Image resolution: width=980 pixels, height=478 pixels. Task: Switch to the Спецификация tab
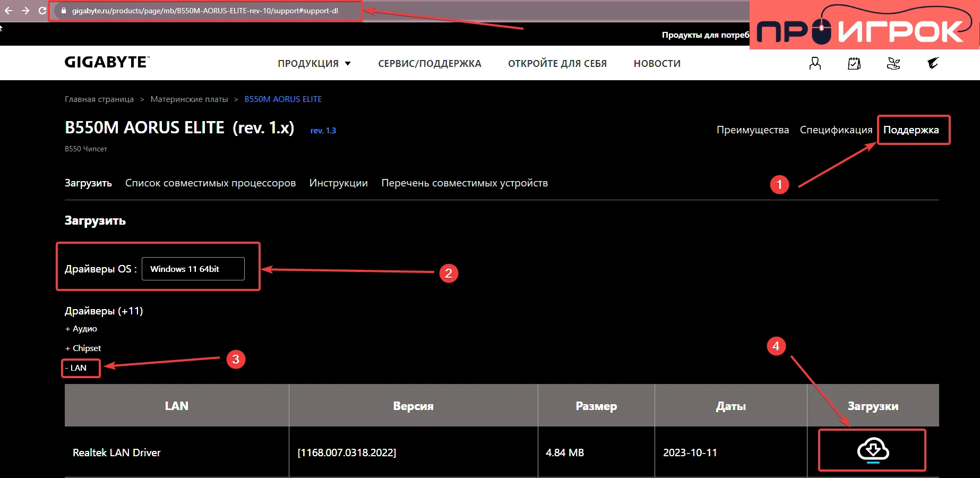pyautogui.click(x=836, y=130)
